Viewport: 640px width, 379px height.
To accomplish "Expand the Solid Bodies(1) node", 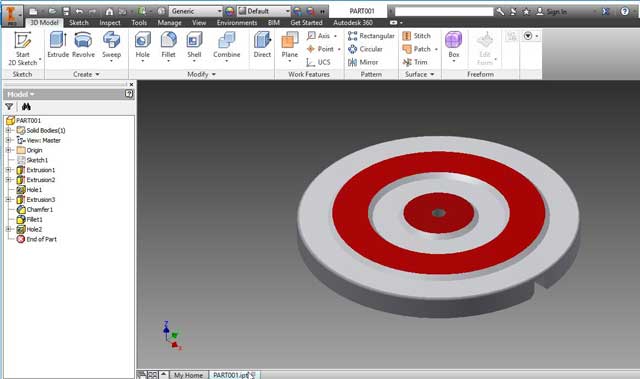I will tap(8, 130).
